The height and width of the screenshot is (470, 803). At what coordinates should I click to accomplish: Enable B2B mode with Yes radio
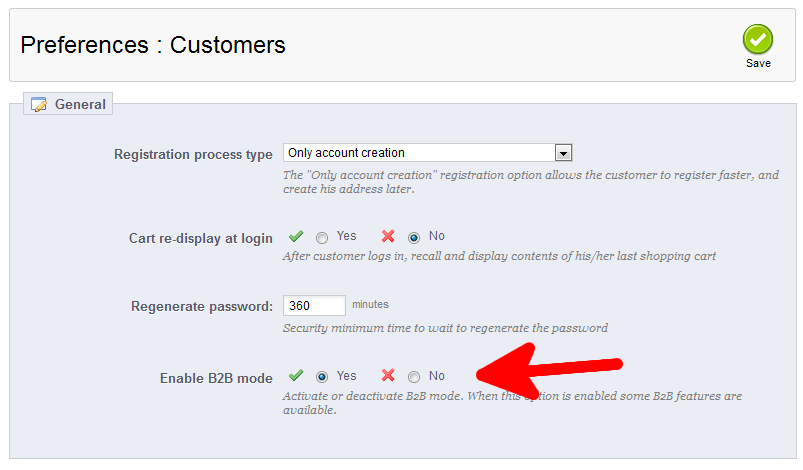point(322,377)
